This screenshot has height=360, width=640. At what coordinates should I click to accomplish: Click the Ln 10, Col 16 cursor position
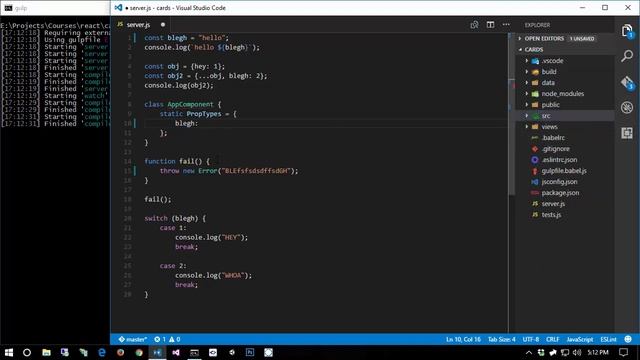pyautogui.click(x=463, y=339)
